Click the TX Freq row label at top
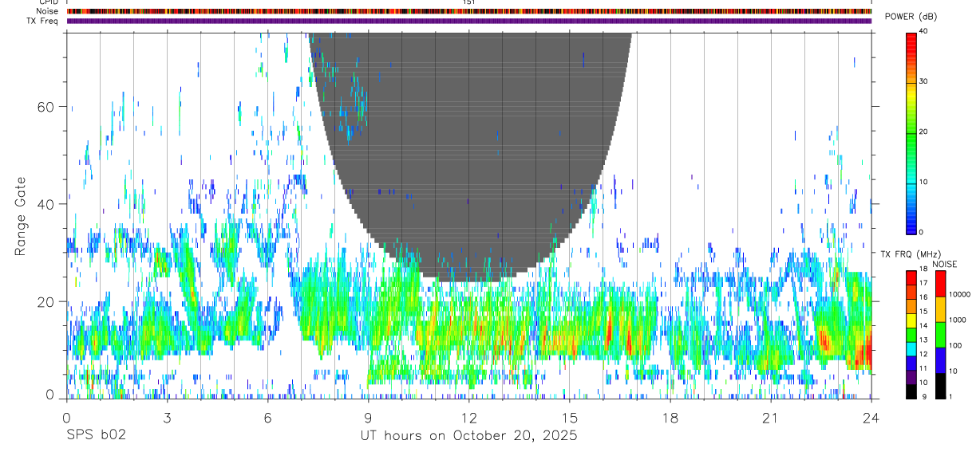980x452 pixels. (x=43, y=21)
